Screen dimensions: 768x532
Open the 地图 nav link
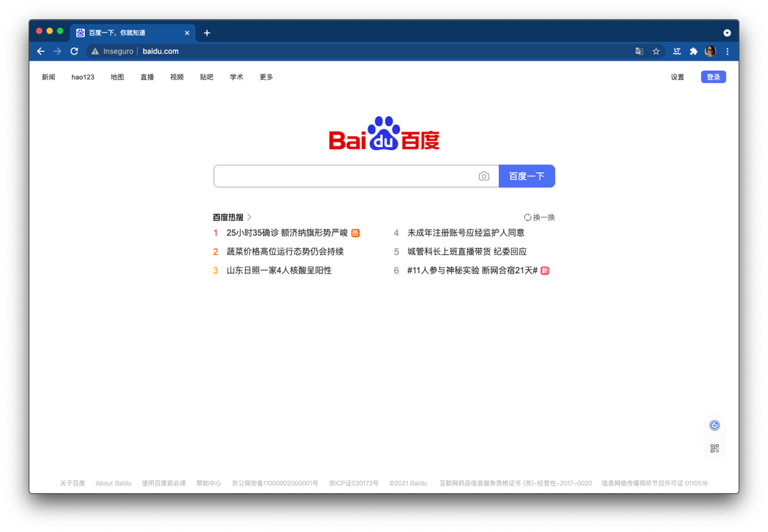pyautogui.click(x=117, y=77)
